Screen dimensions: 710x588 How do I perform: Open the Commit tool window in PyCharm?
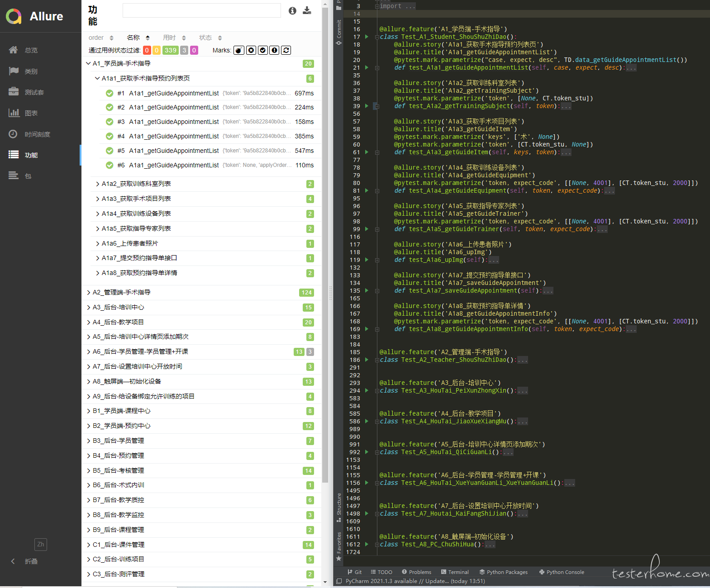click(338, 32)
